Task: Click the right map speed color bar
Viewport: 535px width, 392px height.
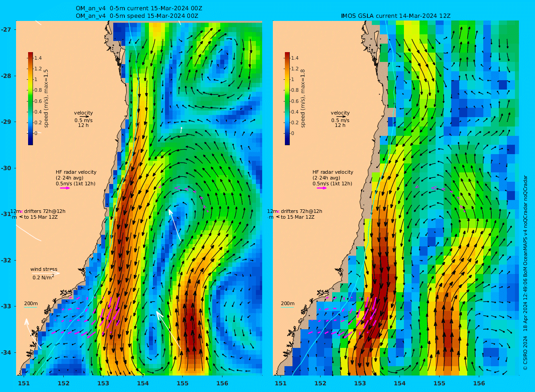Action: click(287, 98)
